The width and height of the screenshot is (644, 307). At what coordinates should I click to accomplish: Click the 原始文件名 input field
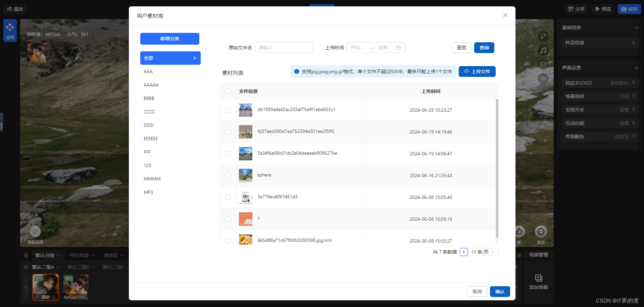point(284,48)
